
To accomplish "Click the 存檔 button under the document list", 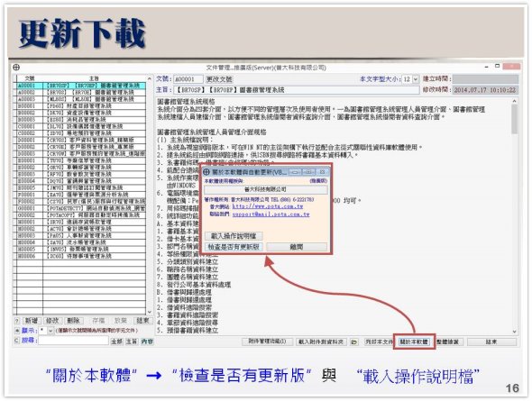I will pyautogui.click(x=98, y=320).
